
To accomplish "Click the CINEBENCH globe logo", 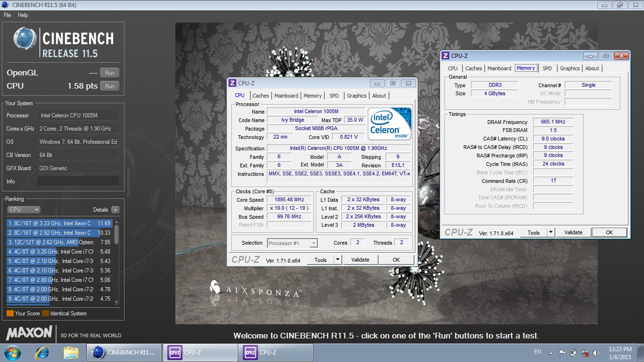I will [25, 39].
